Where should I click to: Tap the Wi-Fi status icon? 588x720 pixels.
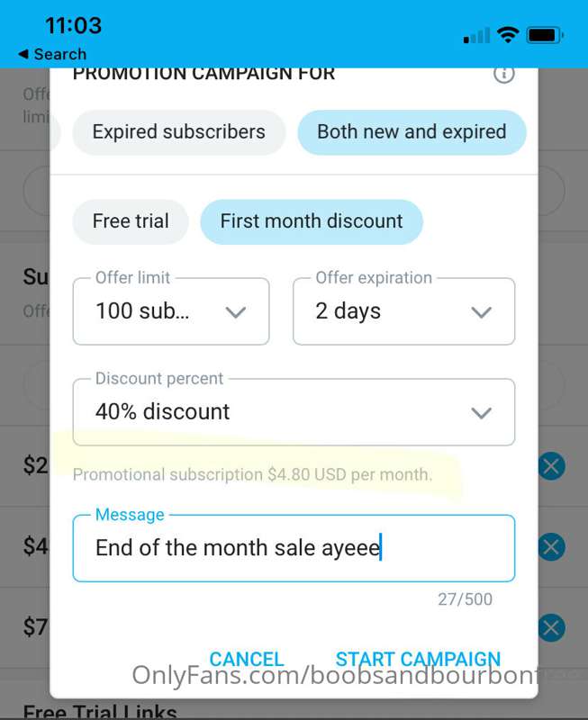(x=508, y=35)
